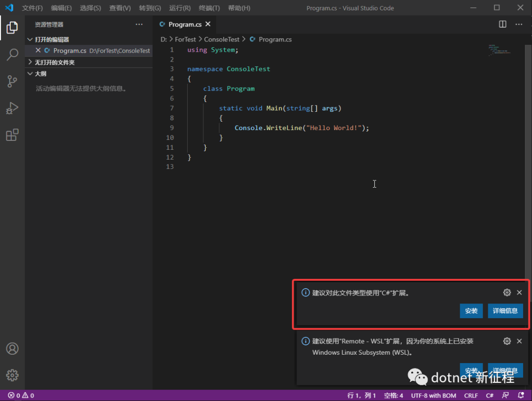Viewport: 532px width, 401px height.
Task: Open gear settings of Remote-WSL notification
Action: coord(507,341)
